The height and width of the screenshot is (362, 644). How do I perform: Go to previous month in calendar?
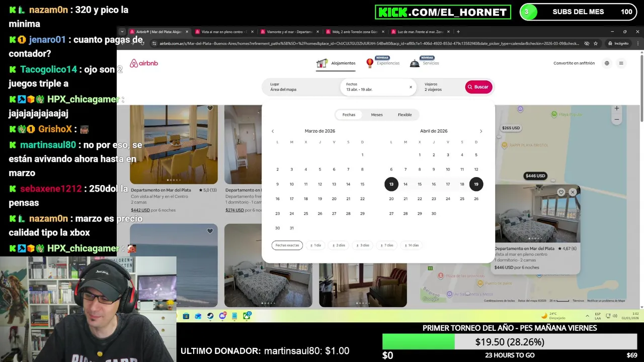[273, 131]
